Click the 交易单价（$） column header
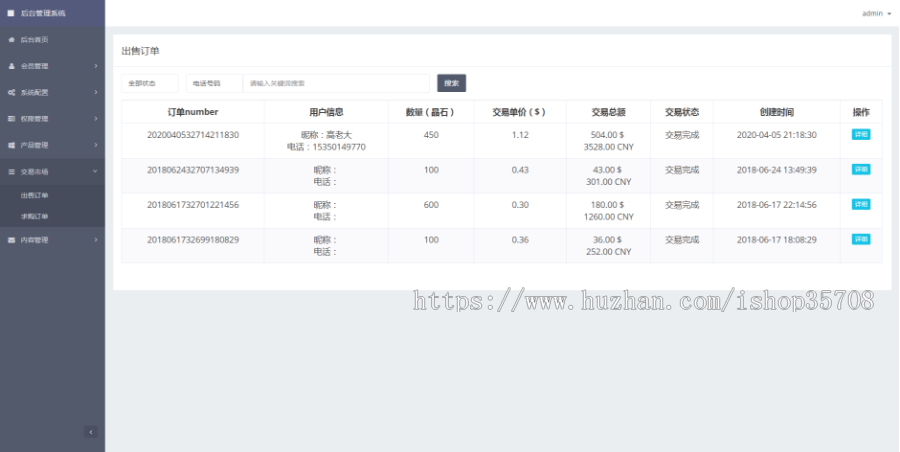 point(520,112)
